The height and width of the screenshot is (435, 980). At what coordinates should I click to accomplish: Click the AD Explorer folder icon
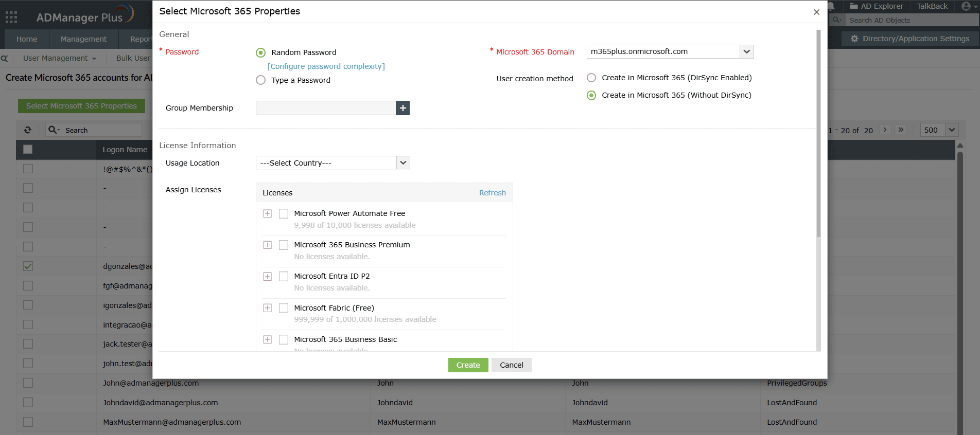853,6
